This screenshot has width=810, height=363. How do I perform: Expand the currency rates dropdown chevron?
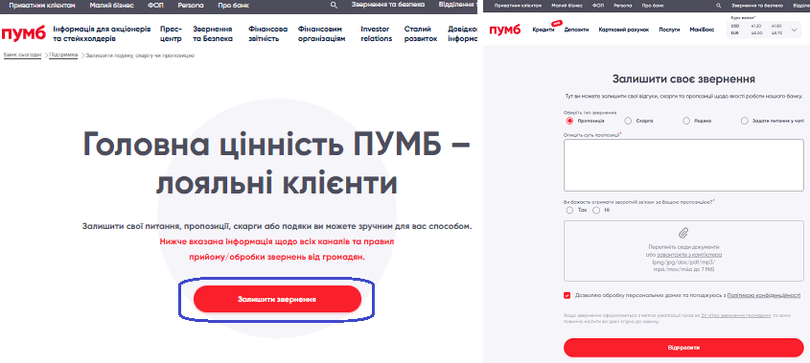[x=794, y=30]
